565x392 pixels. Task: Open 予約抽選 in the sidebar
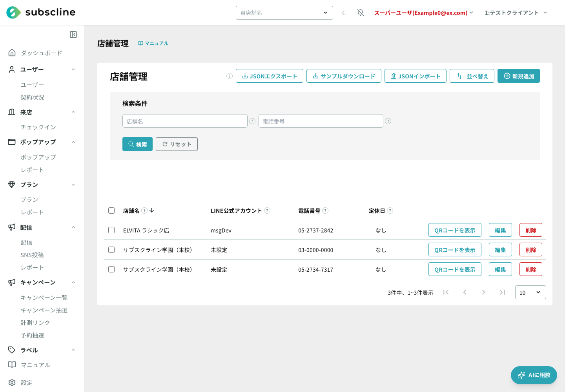(x=32, y=335)
